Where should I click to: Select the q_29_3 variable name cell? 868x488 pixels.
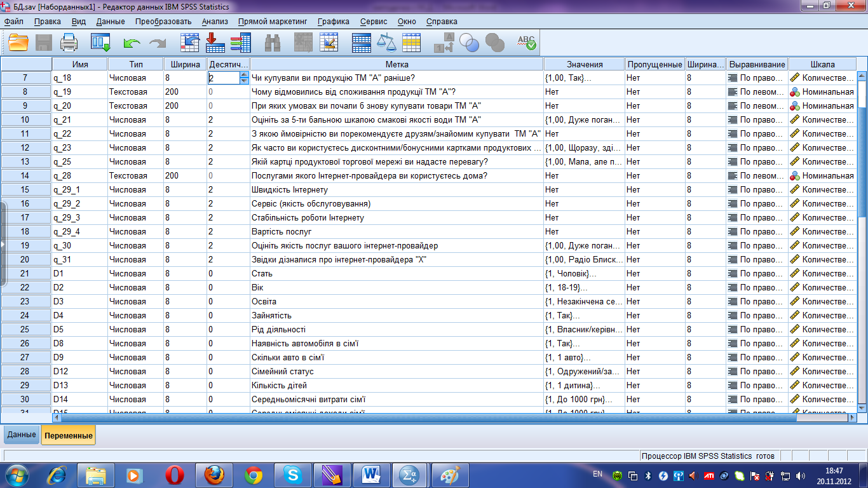pyautogui.click(x=80, y=217)
